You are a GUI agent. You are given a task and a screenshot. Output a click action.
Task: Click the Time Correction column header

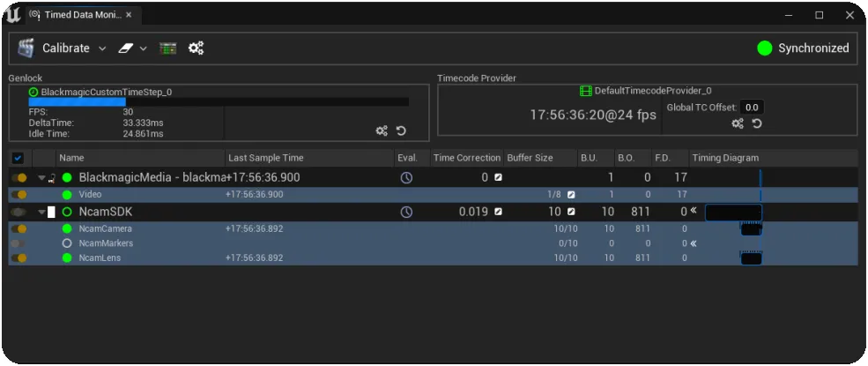[x=466, y=158]
